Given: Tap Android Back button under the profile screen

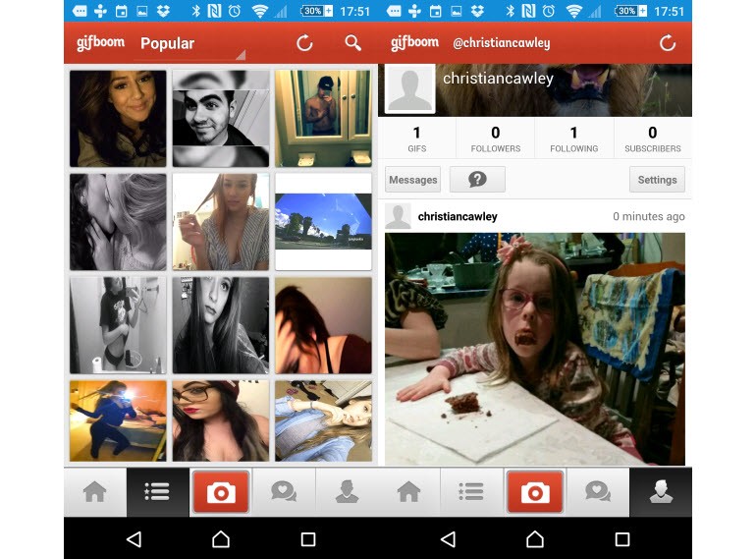Looking at the screenshot, I should pyautogui.click(x=448, y=538).
